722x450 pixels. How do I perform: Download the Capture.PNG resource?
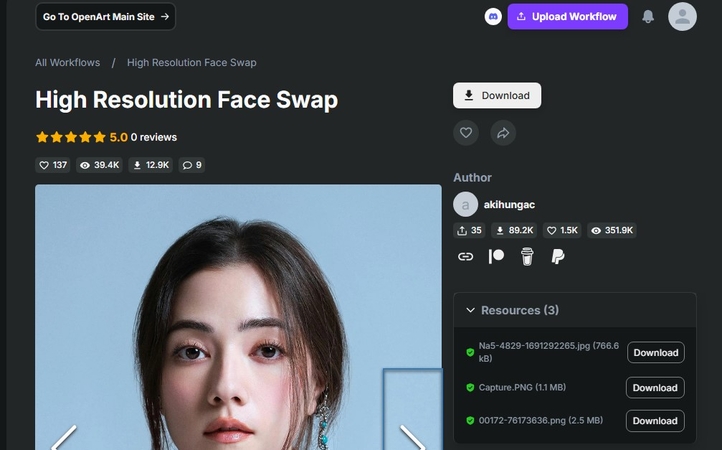click(x=655, y=388)
